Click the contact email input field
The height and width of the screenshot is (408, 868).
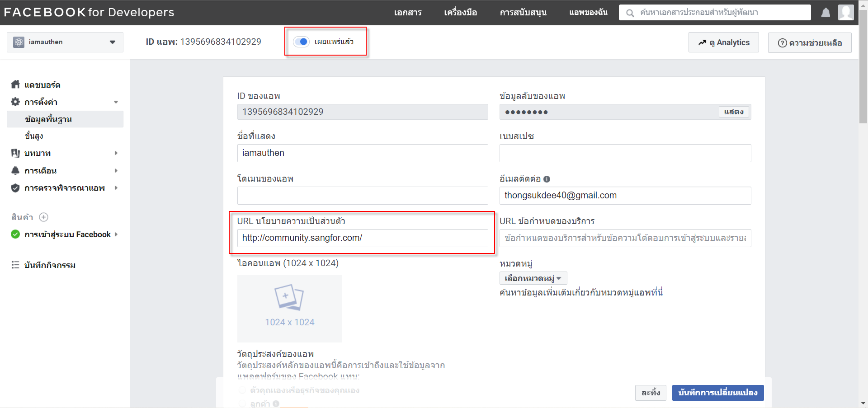coord(625,196)
